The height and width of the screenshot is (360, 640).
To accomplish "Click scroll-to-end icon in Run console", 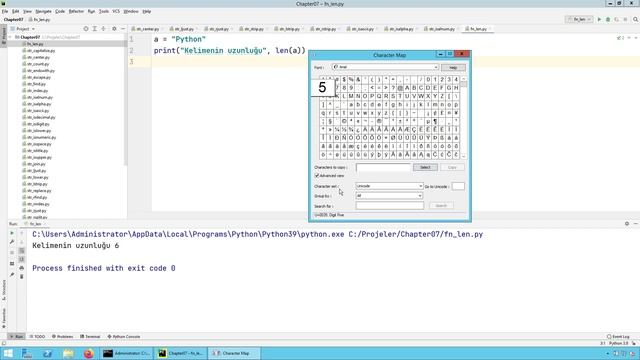I will click(22, 259).
